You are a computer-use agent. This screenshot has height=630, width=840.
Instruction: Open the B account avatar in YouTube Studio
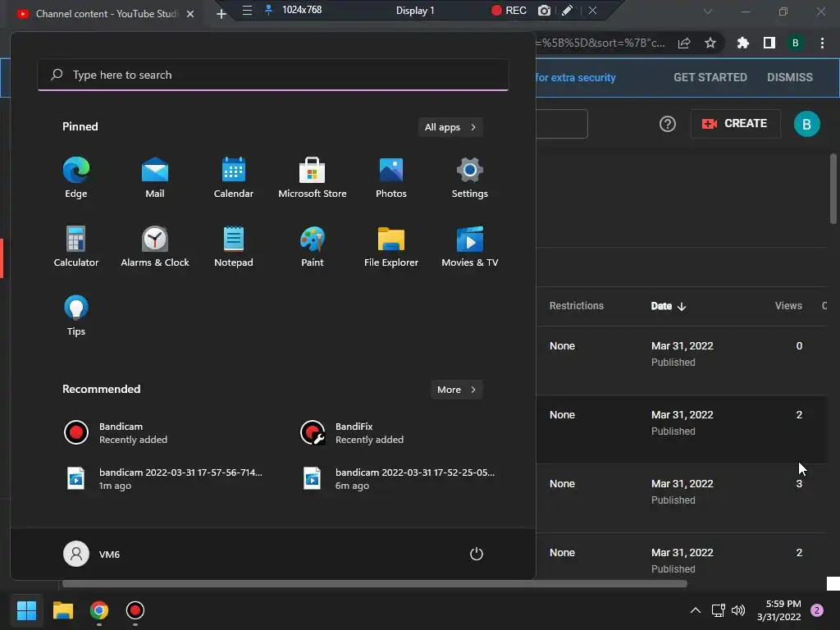tap(807, 124)
